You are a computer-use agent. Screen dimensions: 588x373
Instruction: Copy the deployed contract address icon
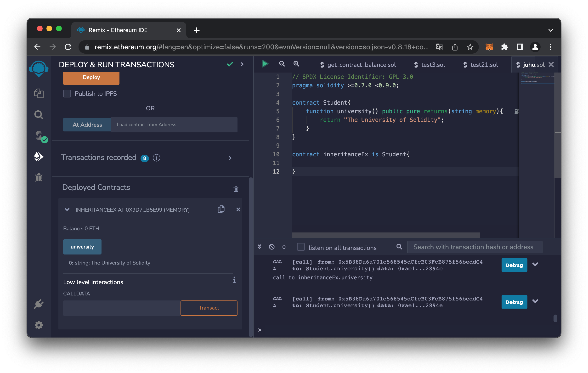click(221, 209)
